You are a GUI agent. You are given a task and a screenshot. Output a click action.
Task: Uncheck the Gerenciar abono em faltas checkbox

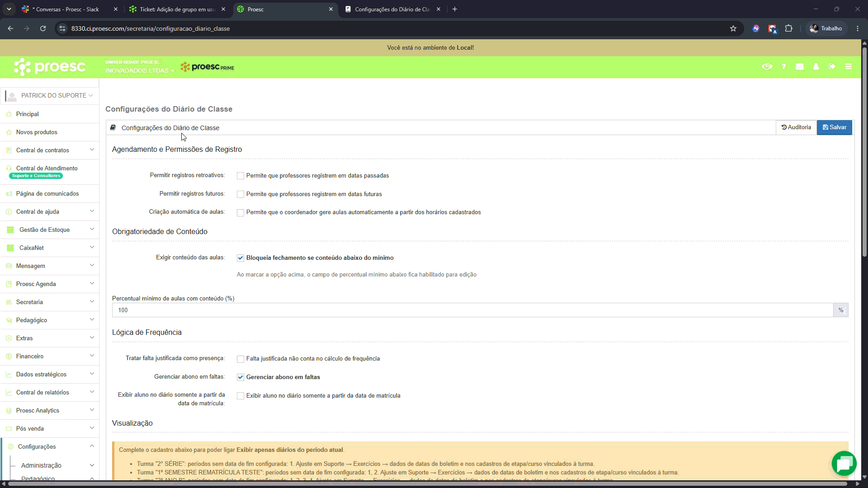(x=241, y=377)
